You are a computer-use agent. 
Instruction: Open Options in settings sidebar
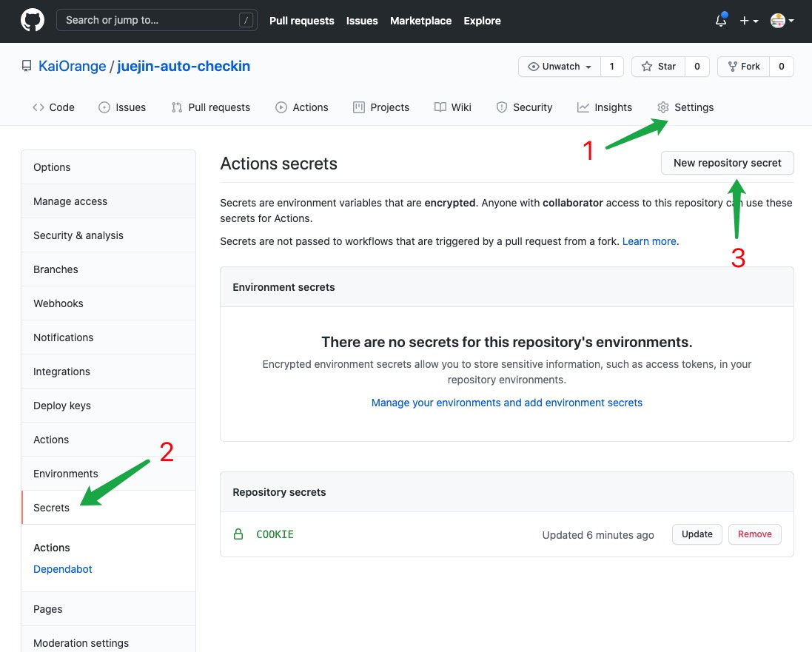[108, 167]
